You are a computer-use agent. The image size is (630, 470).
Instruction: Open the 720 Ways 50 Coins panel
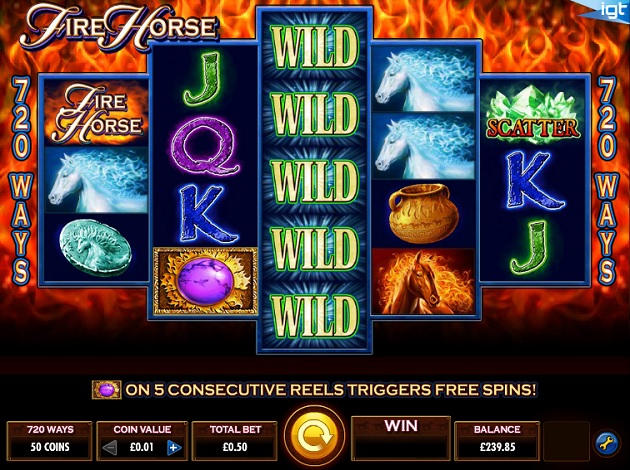point(50,441)
